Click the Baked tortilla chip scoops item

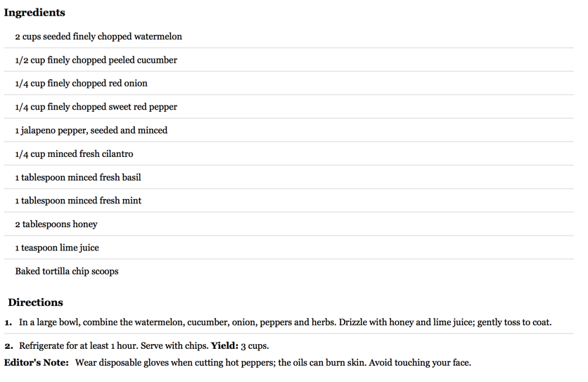click(x=67, y=272)
